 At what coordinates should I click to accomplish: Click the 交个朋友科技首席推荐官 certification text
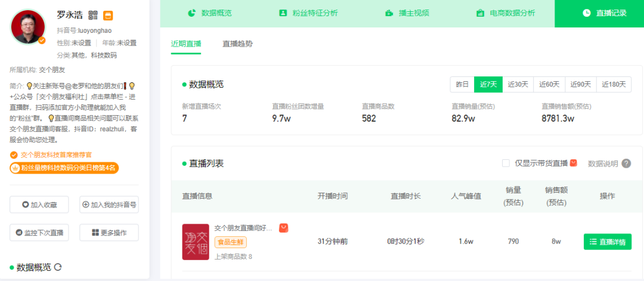coord(56,155)
